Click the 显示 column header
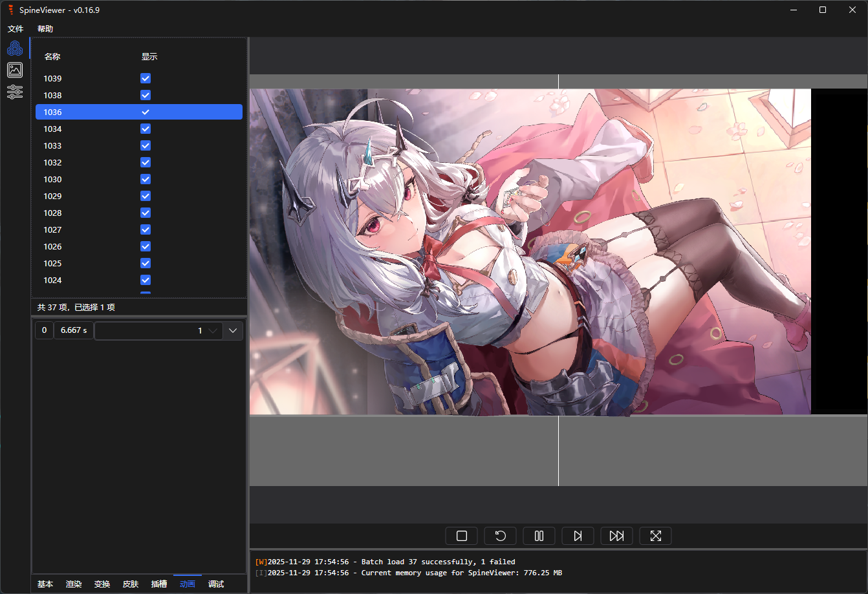This screenshot has height=594, width=868. tap(149, 56)
